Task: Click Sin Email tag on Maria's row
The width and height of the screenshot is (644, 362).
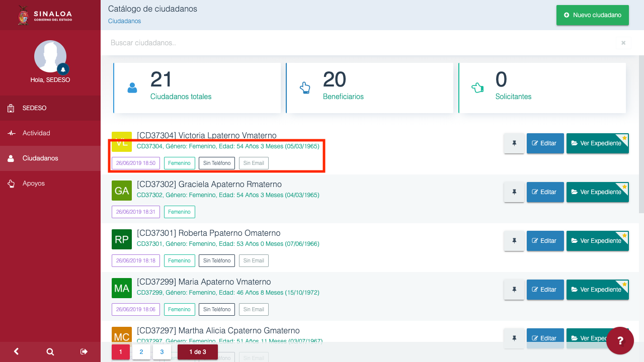Action: click(x=254, y=309)
